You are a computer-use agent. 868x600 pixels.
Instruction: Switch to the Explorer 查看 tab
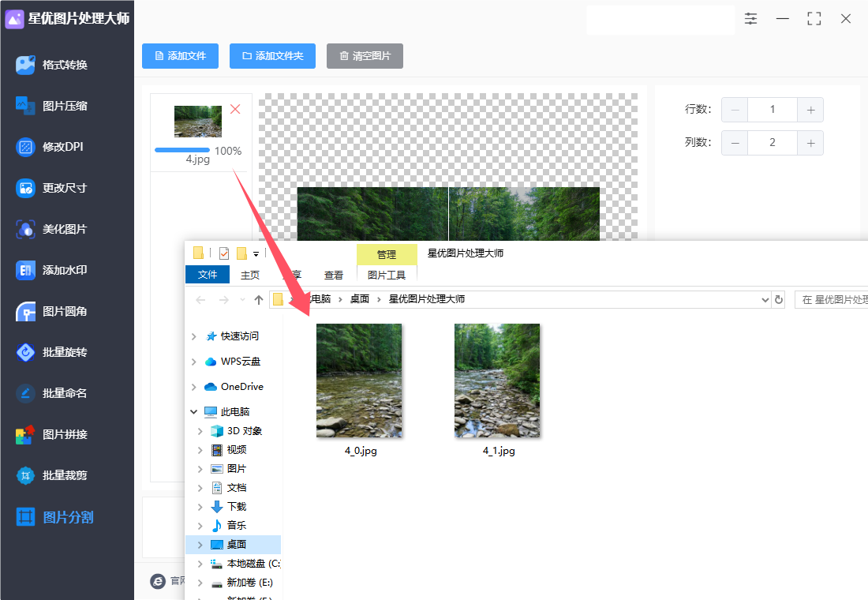pos(334,275)
